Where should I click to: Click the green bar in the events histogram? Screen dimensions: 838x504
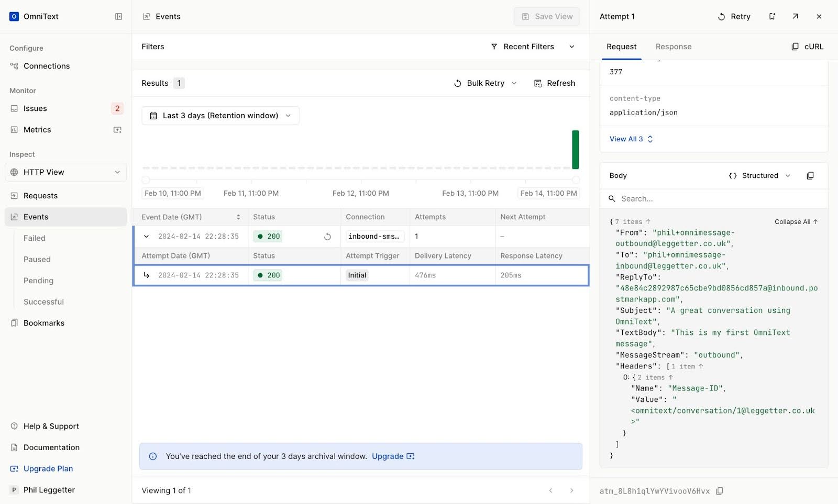coord(576,150)
